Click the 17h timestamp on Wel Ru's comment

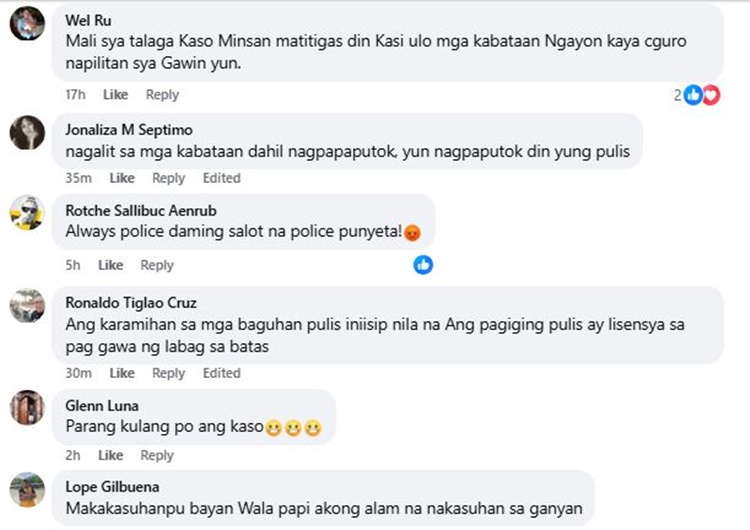(75, 95)
